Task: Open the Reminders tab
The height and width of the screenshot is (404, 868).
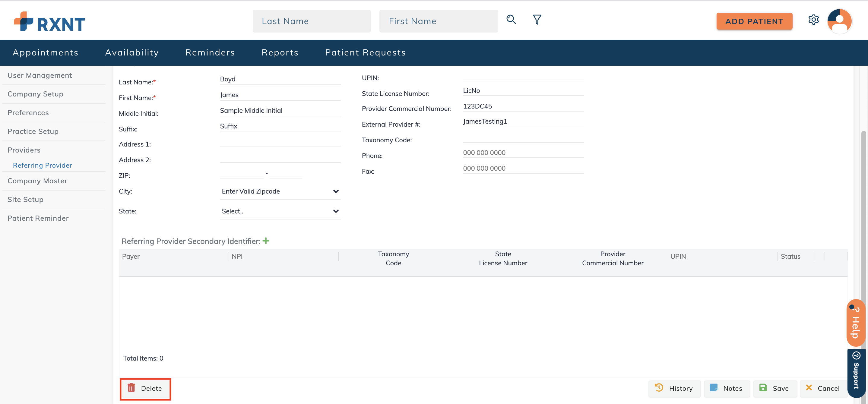Action: coord(210,52)
